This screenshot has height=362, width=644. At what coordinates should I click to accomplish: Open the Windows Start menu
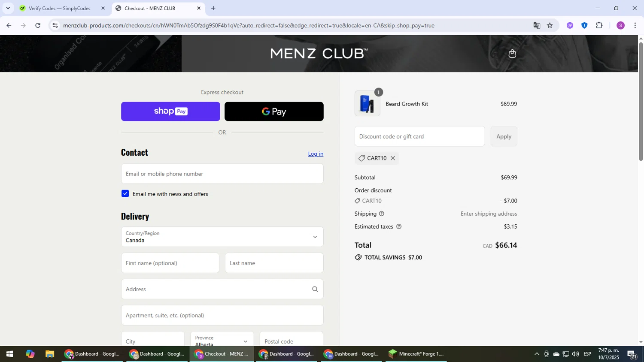coord(9,354)
